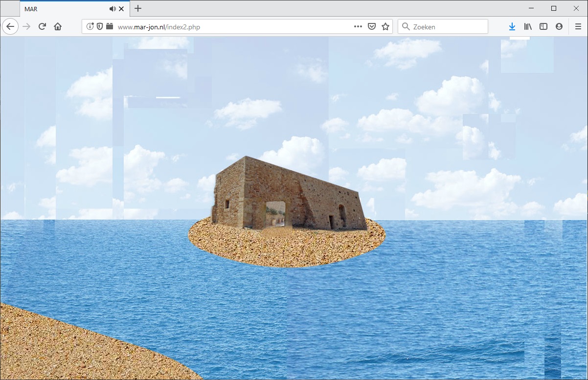
Task: Click the stone building on the island
Action: (289, 196)
